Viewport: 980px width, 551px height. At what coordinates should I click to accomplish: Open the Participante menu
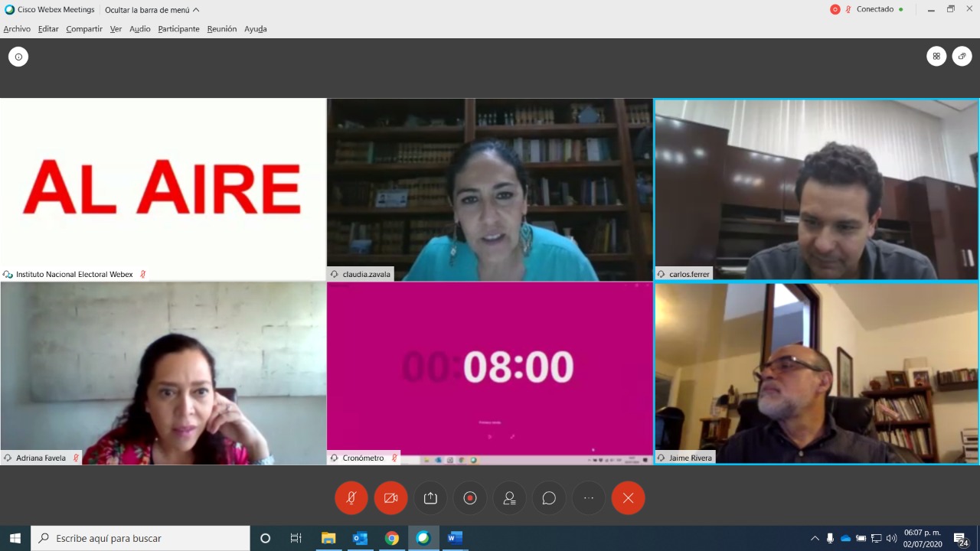point(178,29)
